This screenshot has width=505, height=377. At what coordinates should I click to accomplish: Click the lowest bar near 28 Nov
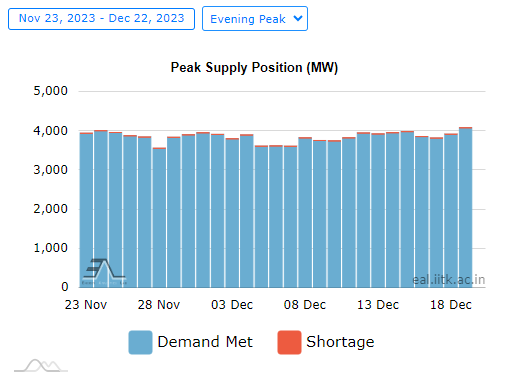coord(159,217)
